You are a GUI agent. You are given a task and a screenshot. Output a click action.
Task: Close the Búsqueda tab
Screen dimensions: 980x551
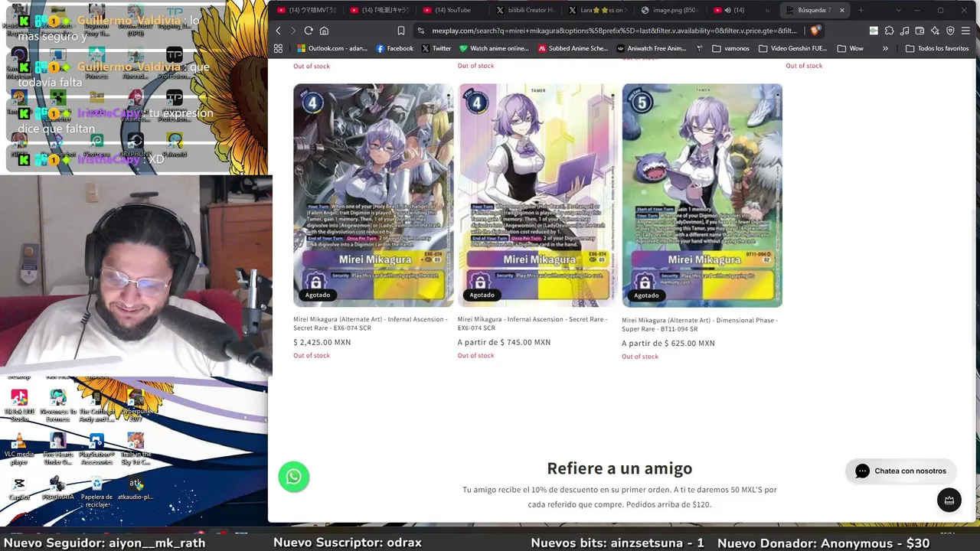pos(842,10)
